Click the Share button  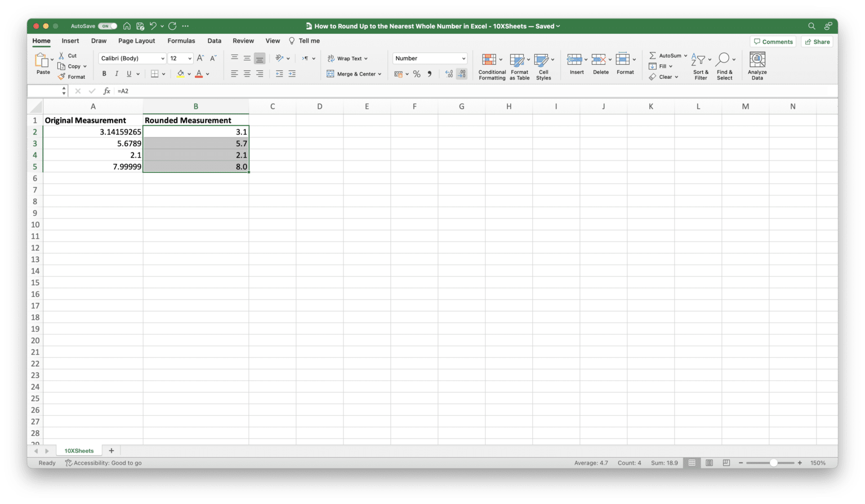point(817,41)
